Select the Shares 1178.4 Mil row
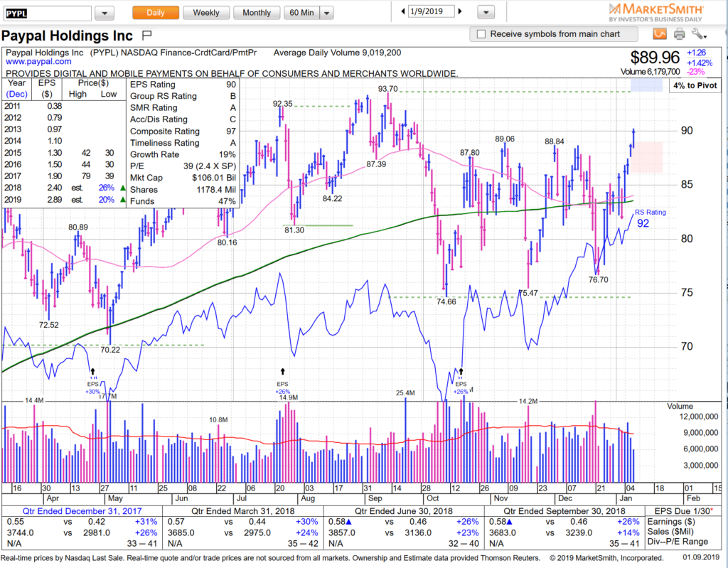The width and height of the screenshot is (728, 568). click(183, 190)
